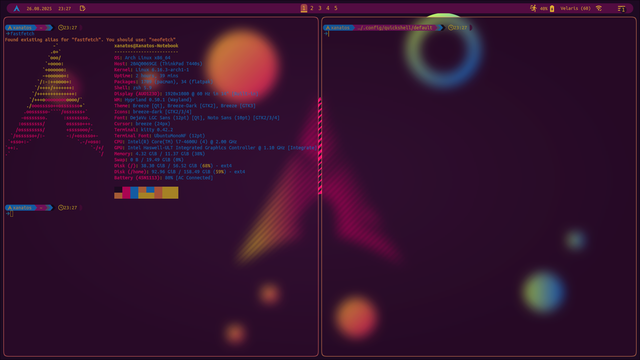The height and width of the screenshot is (360, 640).
Task: Click the "Shell: zsh" line
Action: coord(133,88)
